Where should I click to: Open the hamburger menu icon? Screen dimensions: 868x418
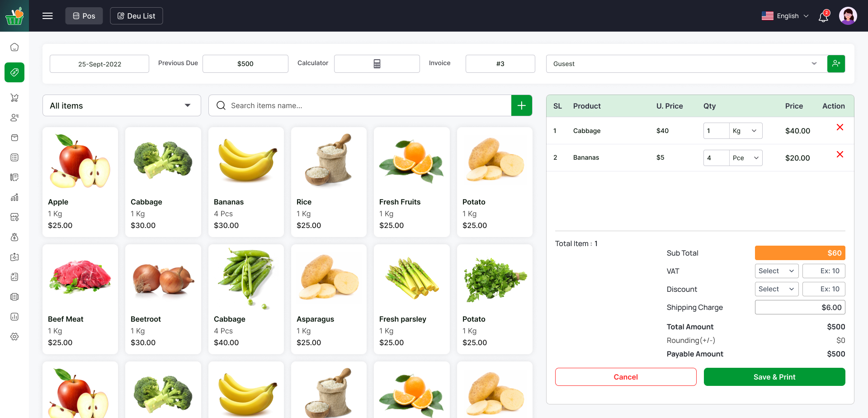pos(47,15)
